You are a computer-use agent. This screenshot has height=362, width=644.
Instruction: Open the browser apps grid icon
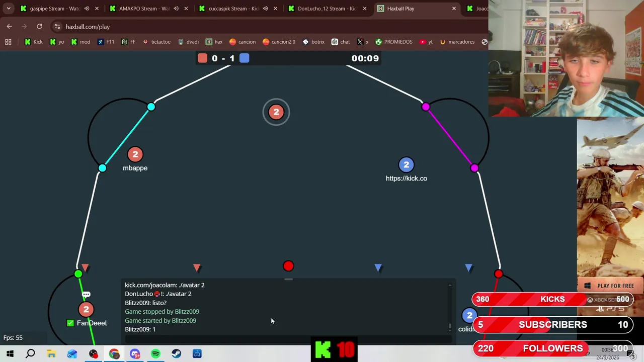8,42
